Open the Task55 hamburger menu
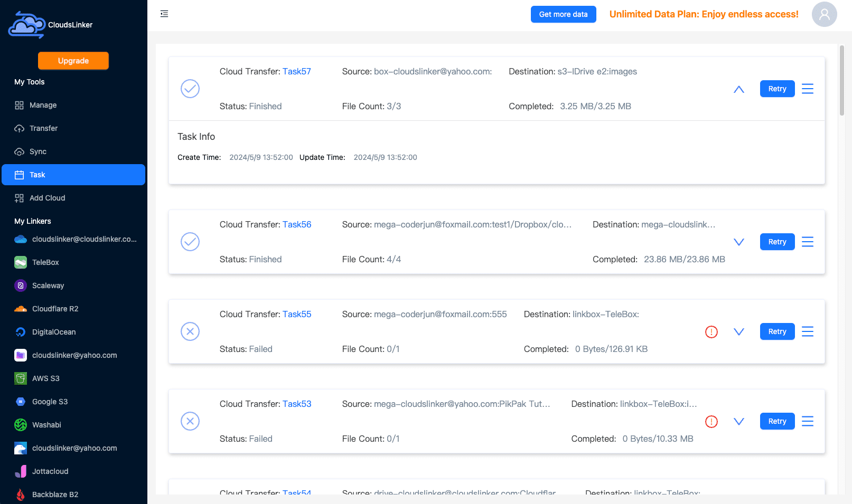This screenshot has width=852, height=504. [808, 331]
